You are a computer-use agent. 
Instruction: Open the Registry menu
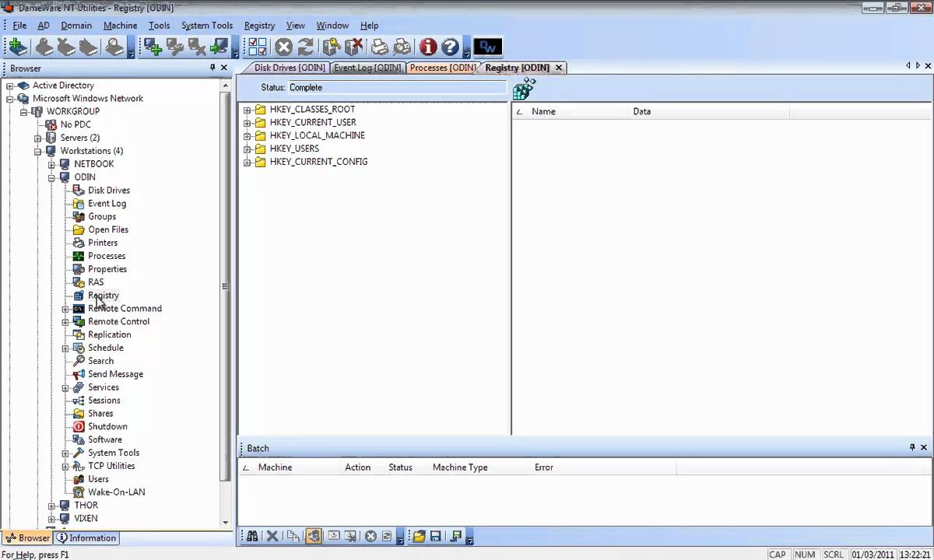click(259, 26)
